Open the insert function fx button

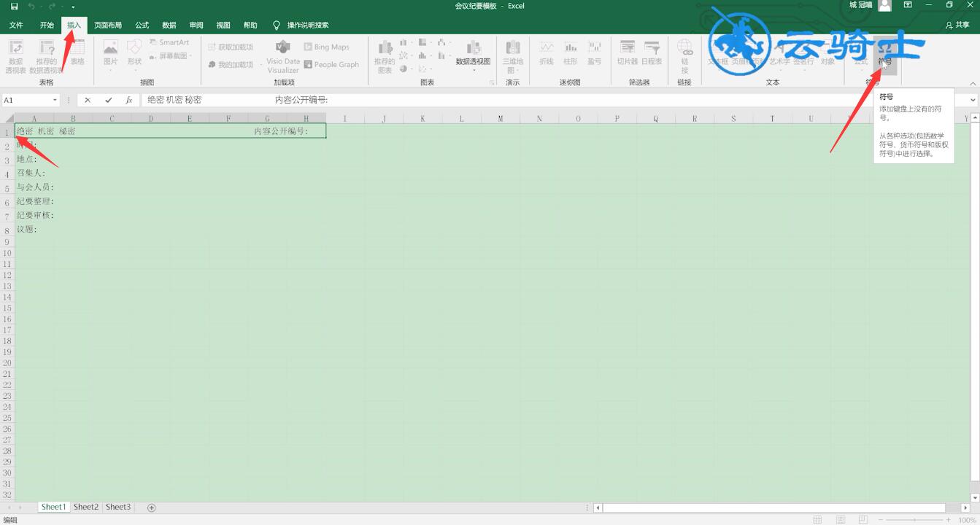(129, 100)
